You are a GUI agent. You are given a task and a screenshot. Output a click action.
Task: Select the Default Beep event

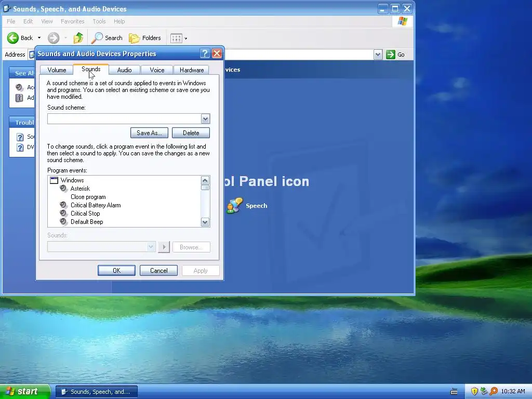[x=87, y=222]
